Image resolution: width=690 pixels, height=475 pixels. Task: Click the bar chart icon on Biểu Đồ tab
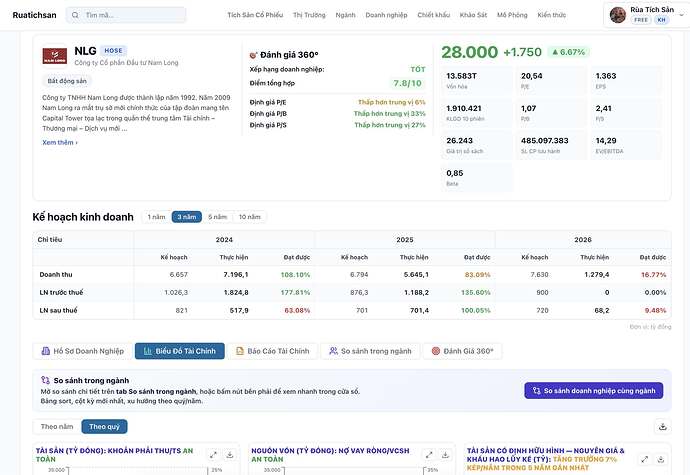(147, 351)
